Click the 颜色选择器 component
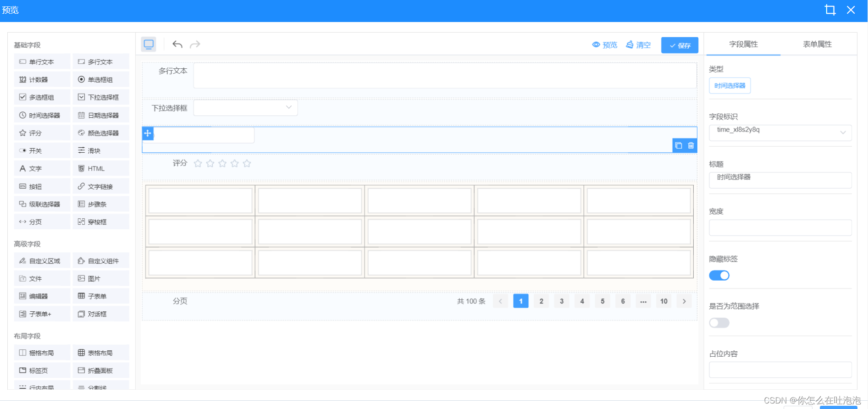 tap(101, 133)
